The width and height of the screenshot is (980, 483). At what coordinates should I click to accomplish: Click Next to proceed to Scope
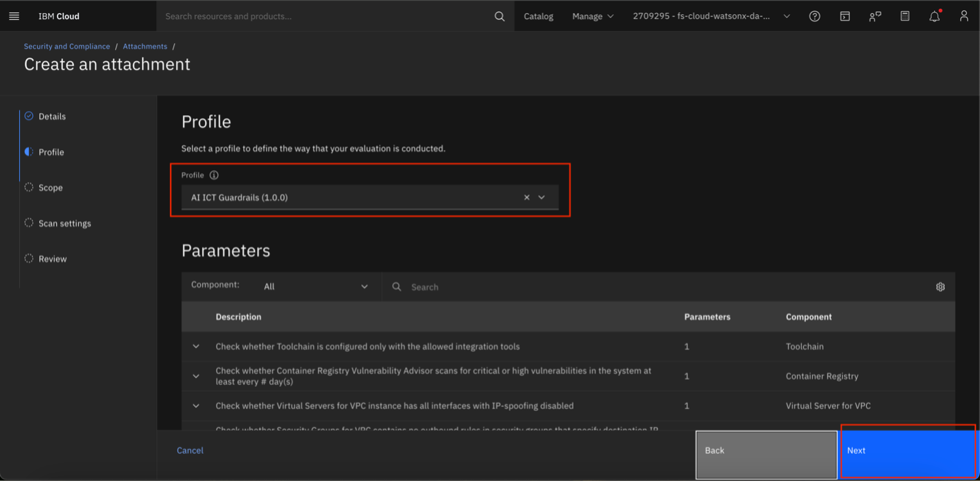[x=907, y=451]
